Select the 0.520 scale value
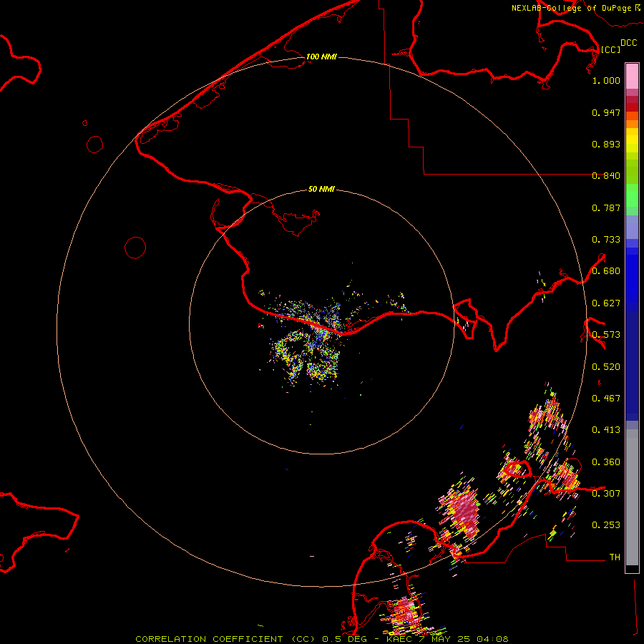 606,367
